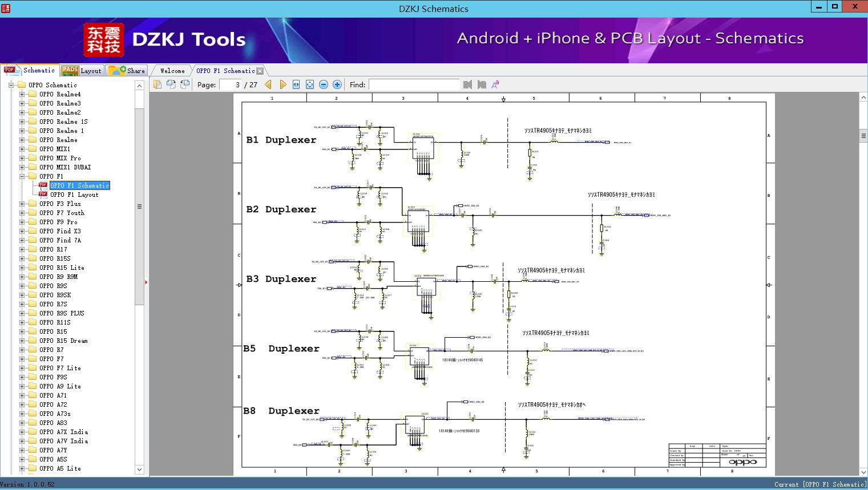Select the OPPO R15 Lite tree item
The height and width of the screenshot is (490, 868).
(62, 268)
